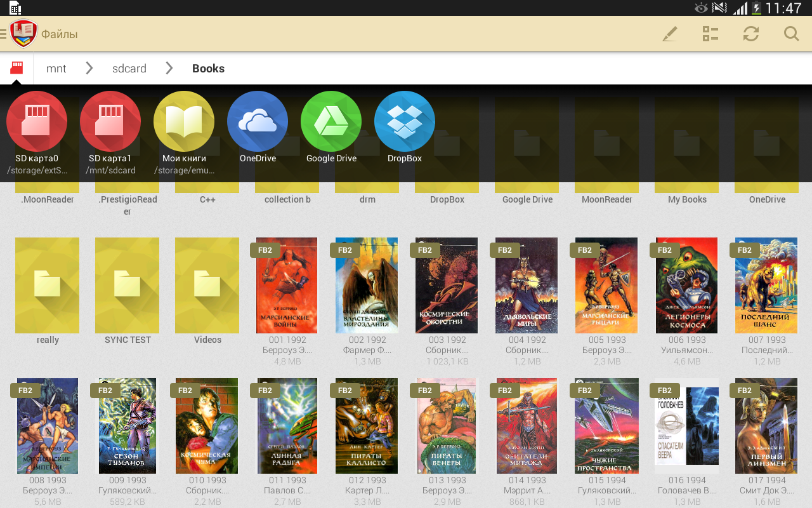
Task: Open the Videos folder
Action: [207, 285]
